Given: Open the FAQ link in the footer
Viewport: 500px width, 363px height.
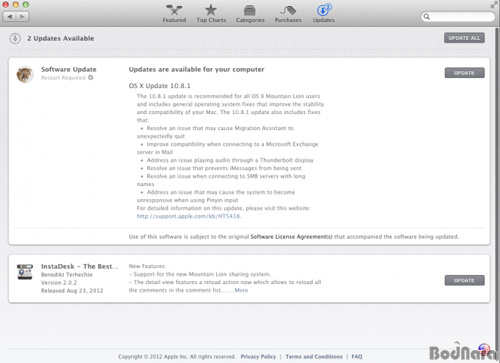Looking at the screenshot, I should [x=357, y=356].
